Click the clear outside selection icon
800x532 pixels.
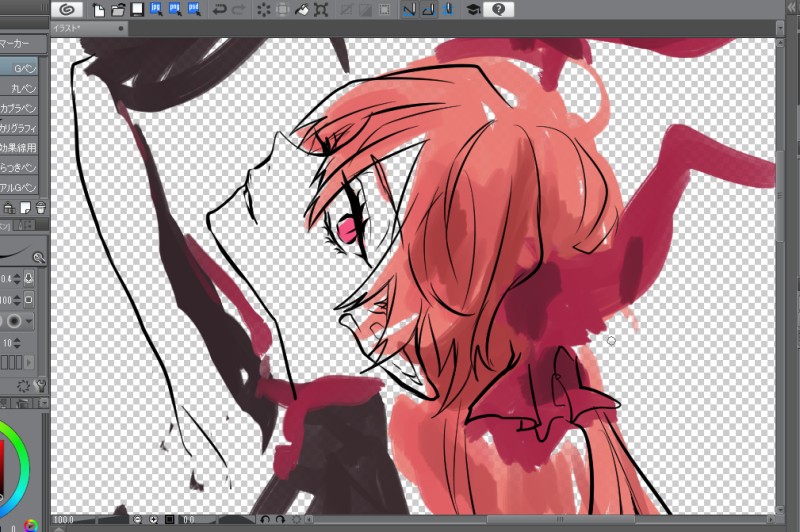[x=283, y=10]
